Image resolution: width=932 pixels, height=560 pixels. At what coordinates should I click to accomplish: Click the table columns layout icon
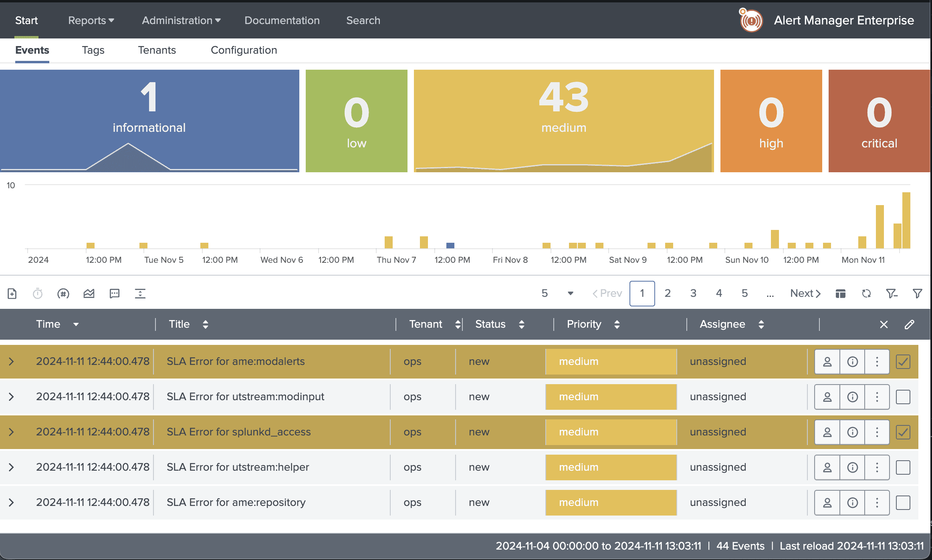click(x=841, y=294)
